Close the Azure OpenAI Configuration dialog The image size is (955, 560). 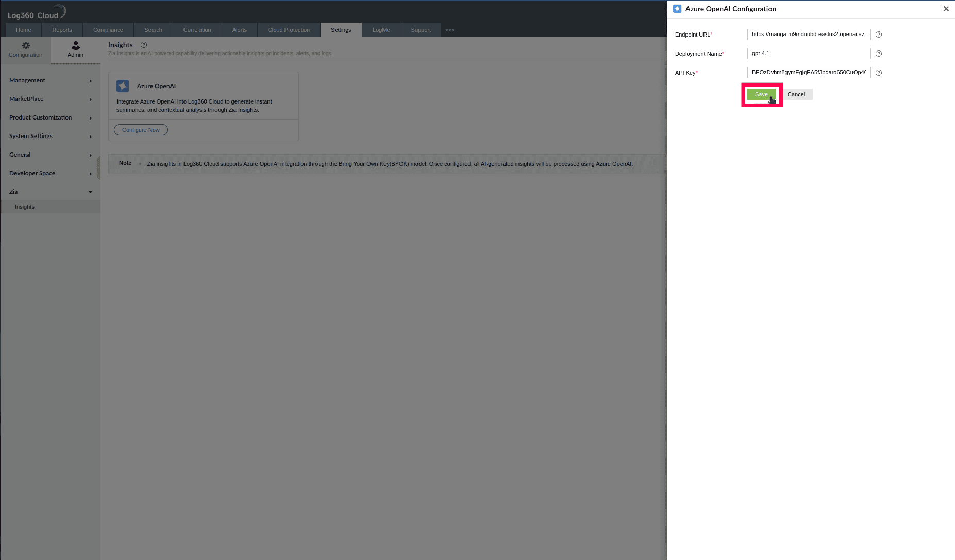tap(946, 9)
